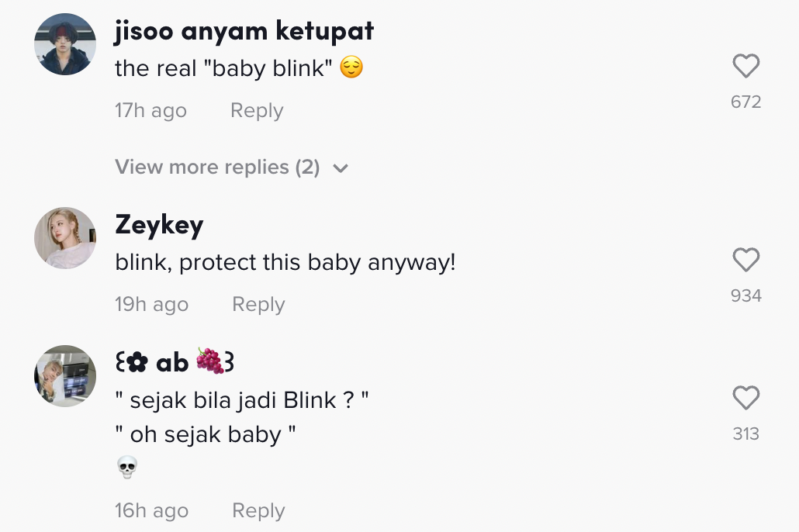
Task: Like the "the real baby blink" comment
Action: [x=746, y=66]
